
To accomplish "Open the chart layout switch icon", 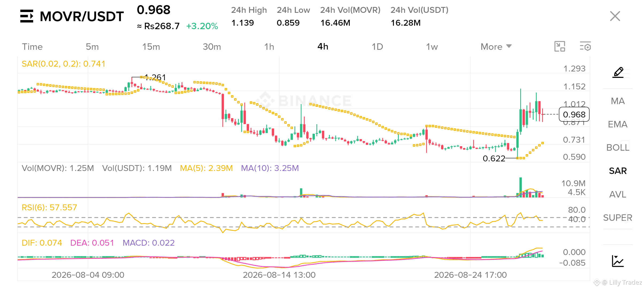I will pos(559,46).
